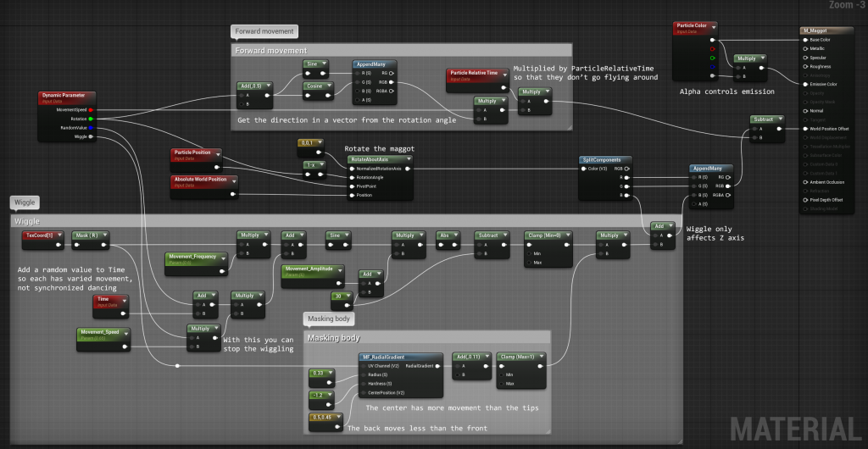Click the Hardness (S) input pin
868x449 pixels.
click(364, 384)
